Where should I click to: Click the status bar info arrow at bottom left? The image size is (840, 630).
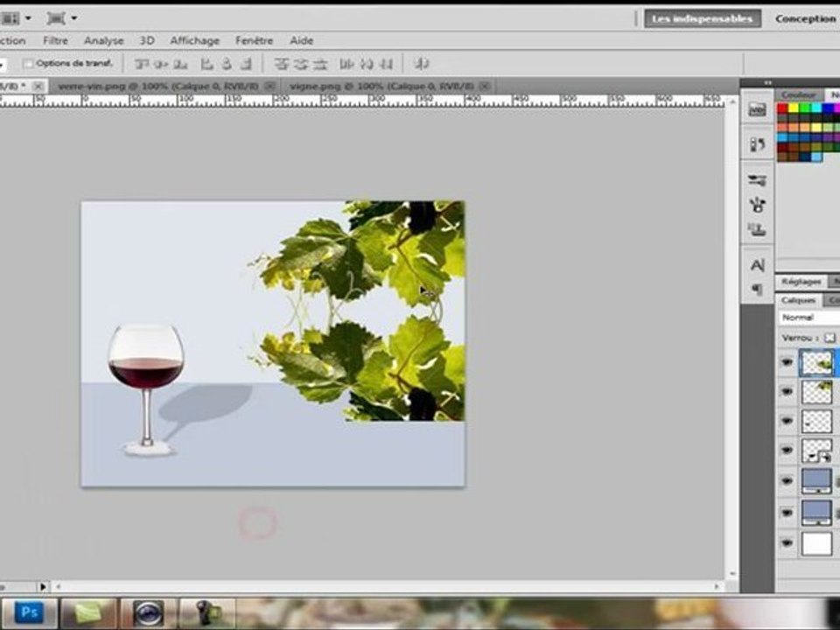(43, 586)
